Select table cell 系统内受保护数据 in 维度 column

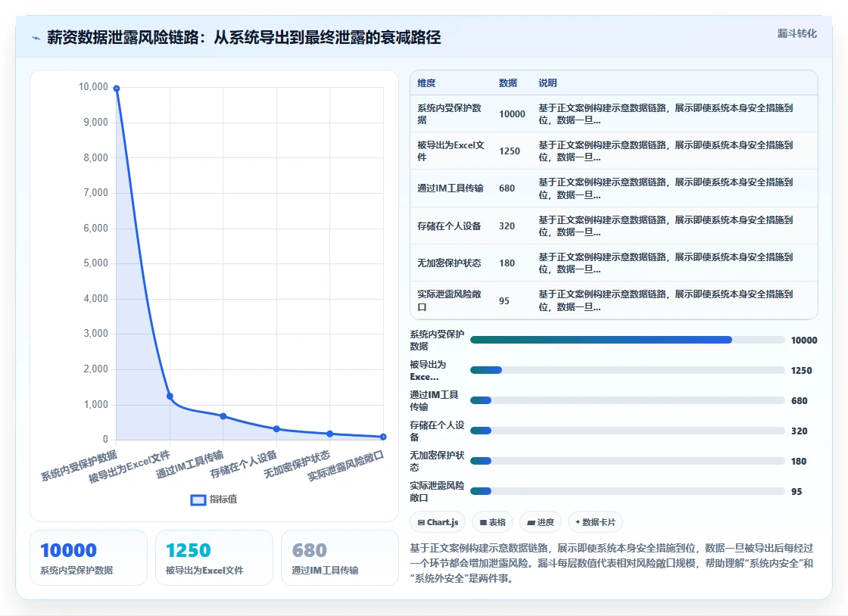450,114
